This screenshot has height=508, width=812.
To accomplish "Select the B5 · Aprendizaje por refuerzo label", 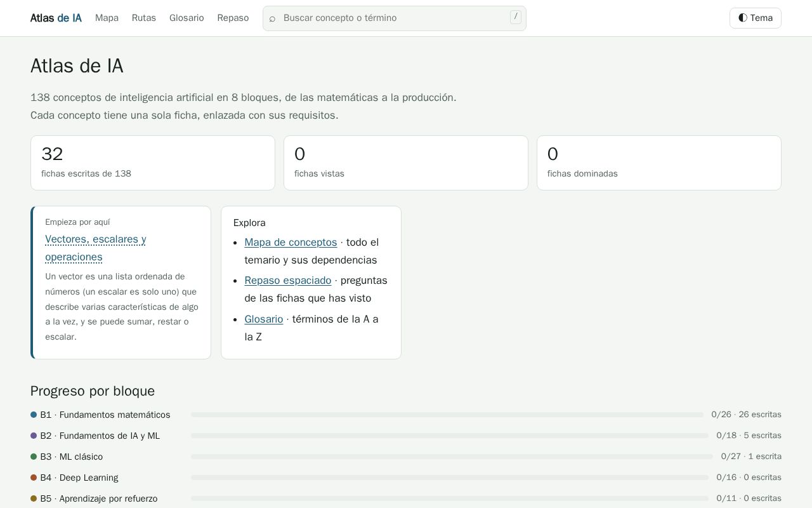I will click(x=99, y=498).
